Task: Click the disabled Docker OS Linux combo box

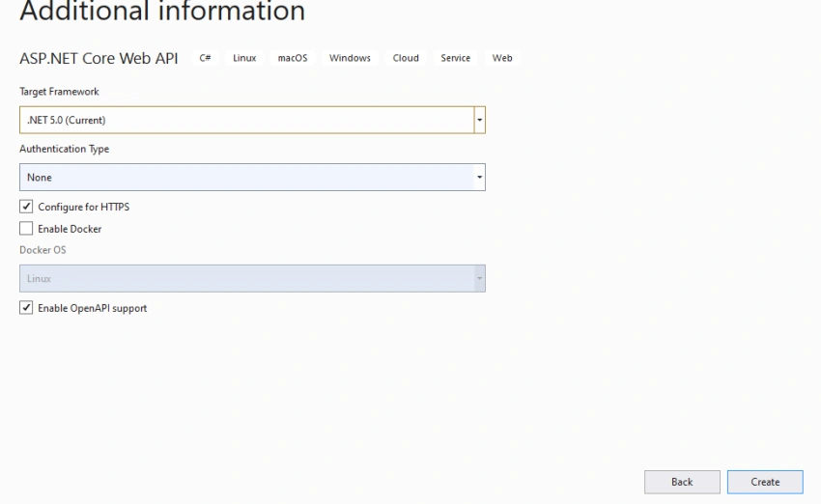Action: [252, 278]
